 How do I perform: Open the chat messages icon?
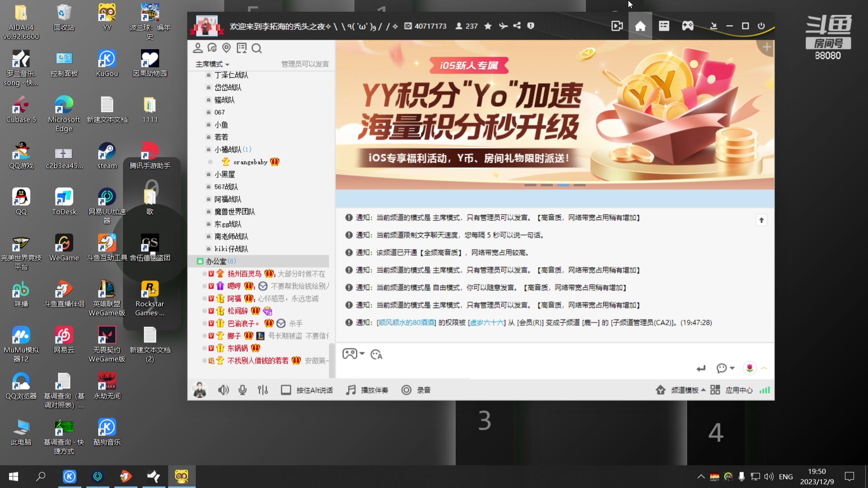[212, 48]
